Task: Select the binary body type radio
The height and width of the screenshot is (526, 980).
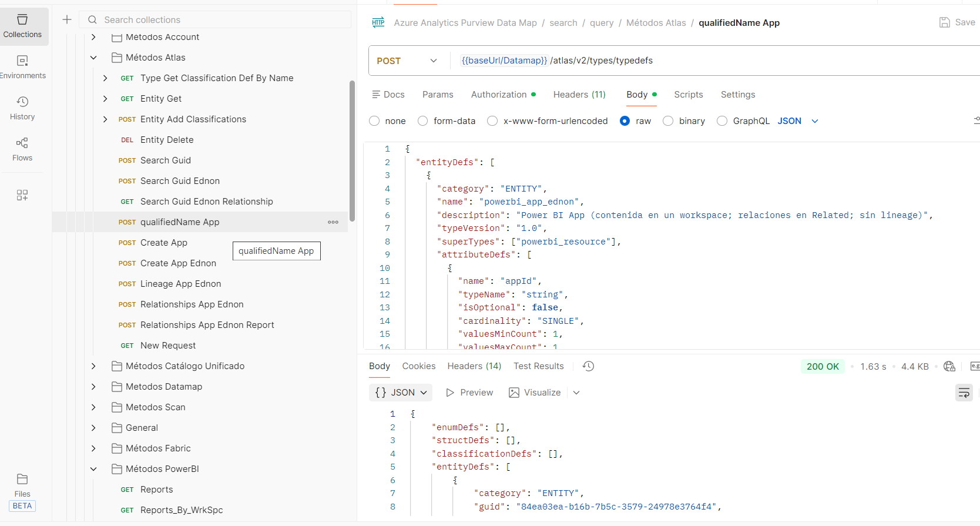Action: pyautogui.click(x=668, y=121)
